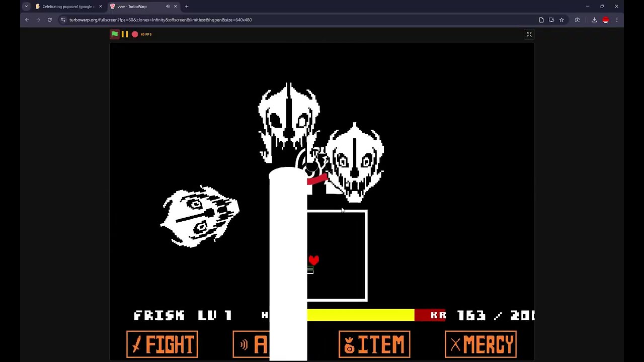Close the Celebrating popcorn tab
The image size is (644, 362).
tap(100, 7)
